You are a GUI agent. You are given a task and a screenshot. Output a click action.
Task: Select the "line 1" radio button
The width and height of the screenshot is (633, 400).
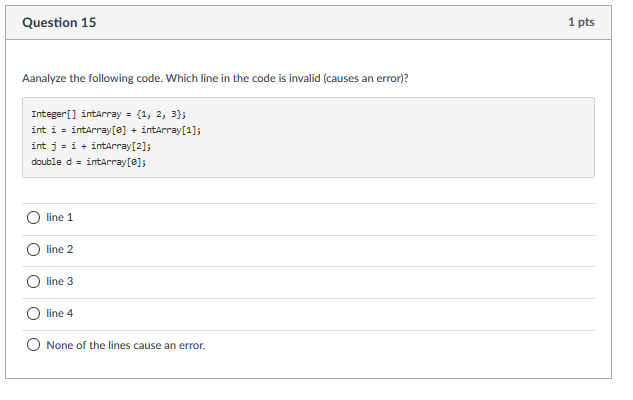(x=33, y=217)
